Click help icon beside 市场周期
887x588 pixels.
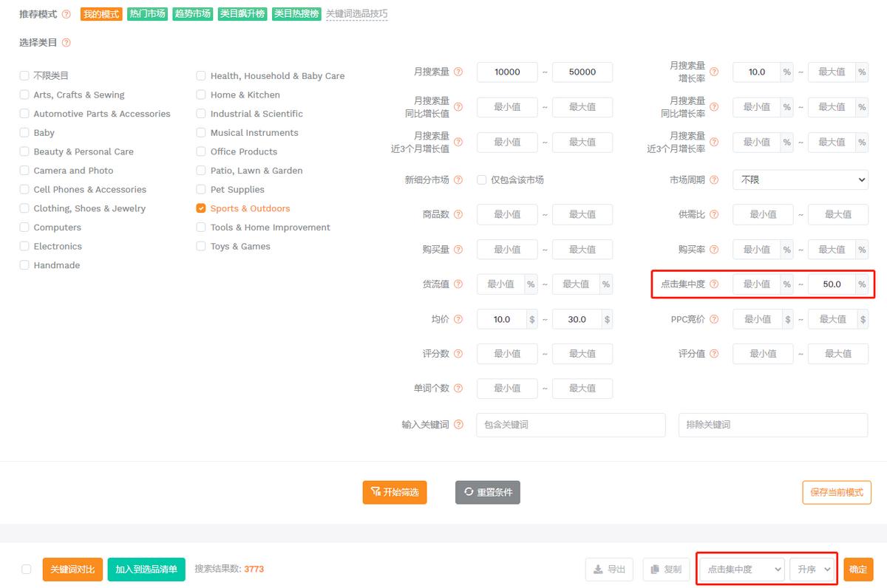pyautogui.click(x=714, y=180)
